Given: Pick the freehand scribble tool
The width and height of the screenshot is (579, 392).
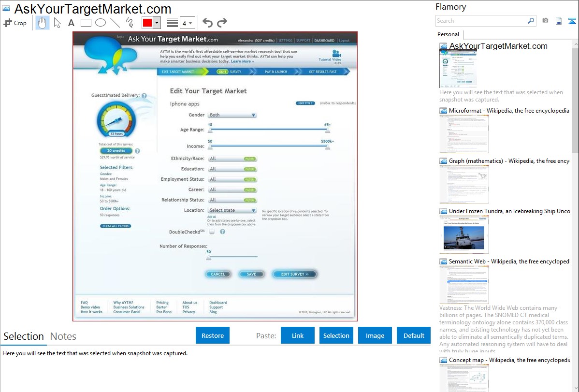Looking at the screenshot, I should click(x=130, y=23).
